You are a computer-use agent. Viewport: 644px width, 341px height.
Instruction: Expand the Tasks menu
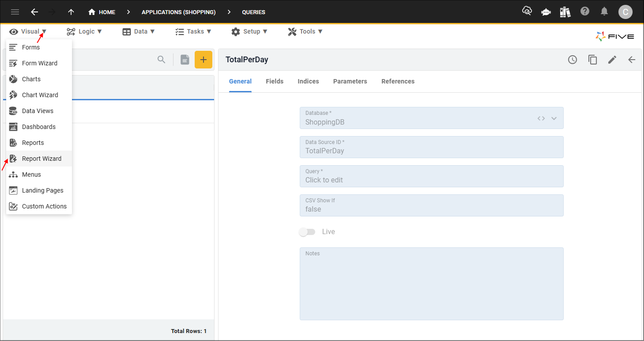tap(193, 31)
